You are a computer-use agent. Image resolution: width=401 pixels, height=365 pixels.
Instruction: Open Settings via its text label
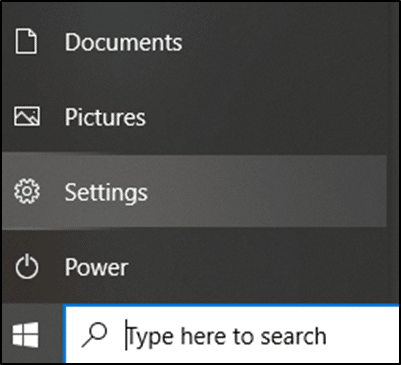[x=106, y=192]
